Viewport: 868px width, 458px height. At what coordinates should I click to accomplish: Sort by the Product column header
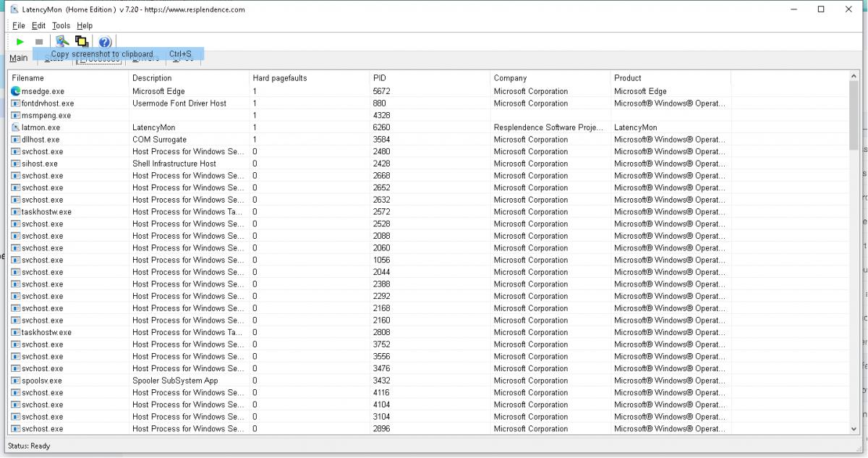pos(671,78)
